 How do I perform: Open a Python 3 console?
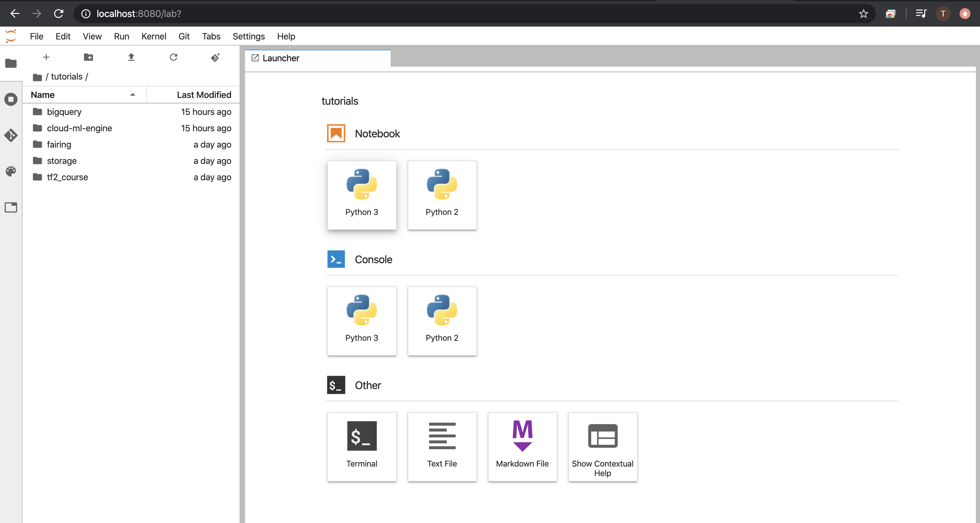point(362,321)
